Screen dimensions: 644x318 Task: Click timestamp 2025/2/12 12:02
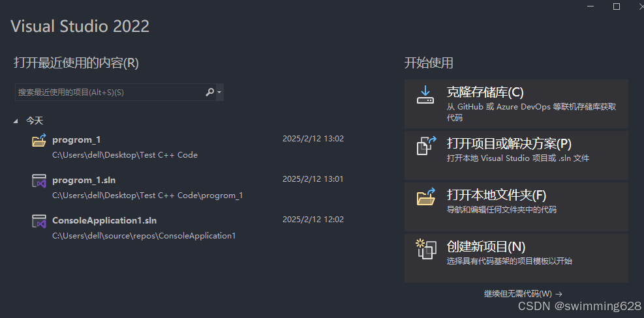pyautogui.click(x=313, y=220)
